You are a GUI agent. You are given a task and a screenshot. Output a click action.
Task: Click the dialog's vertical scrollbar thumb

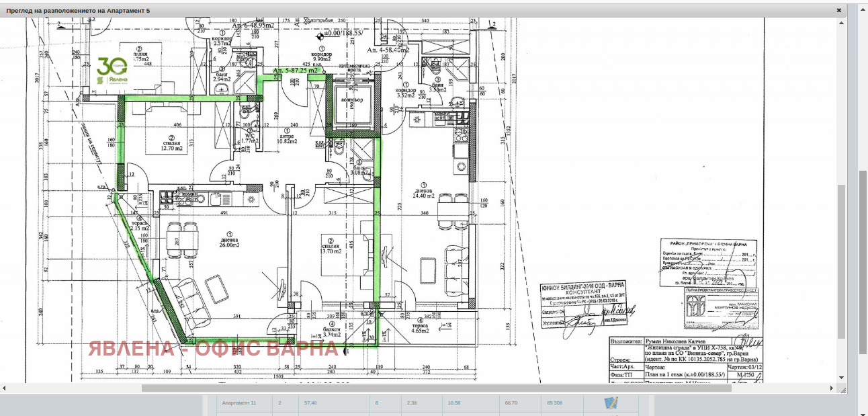pos(842,261)
